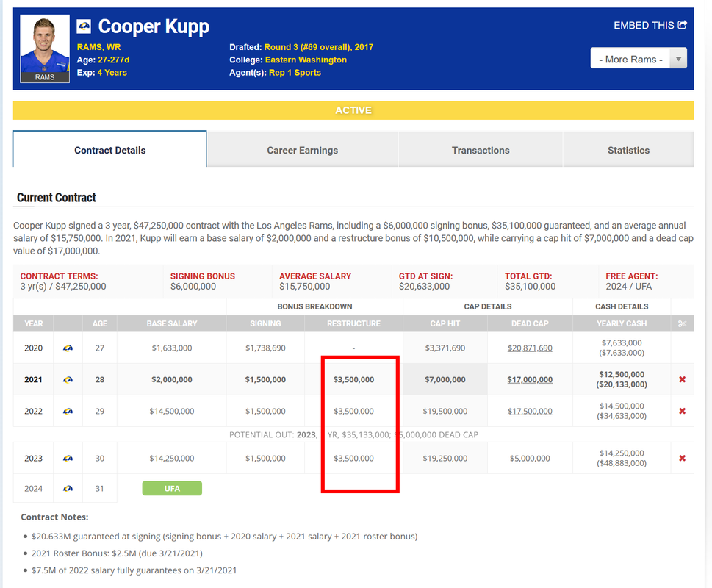Click the red X cut icon for 2022
Image resolution: width=712 pixels, height=588 pixels.
[x=682, y=412]
